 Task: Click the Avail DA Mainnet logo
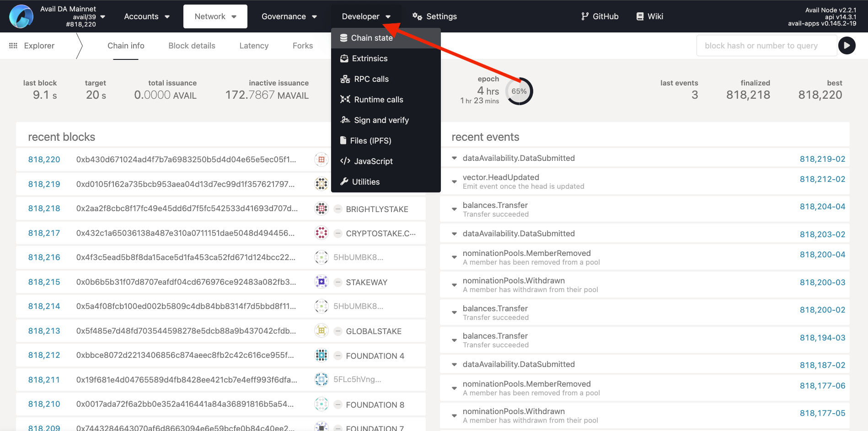point(21,16)
